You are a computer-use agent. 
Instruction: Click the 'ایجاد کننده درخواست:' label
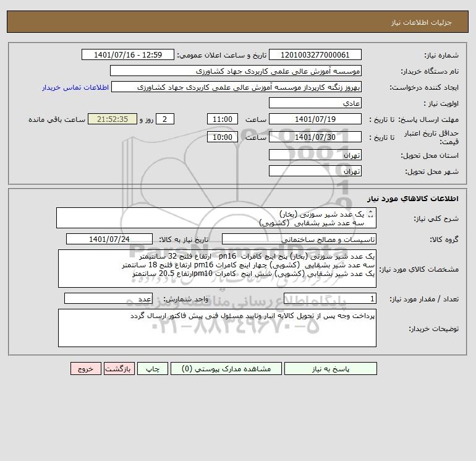pos(424,87)
